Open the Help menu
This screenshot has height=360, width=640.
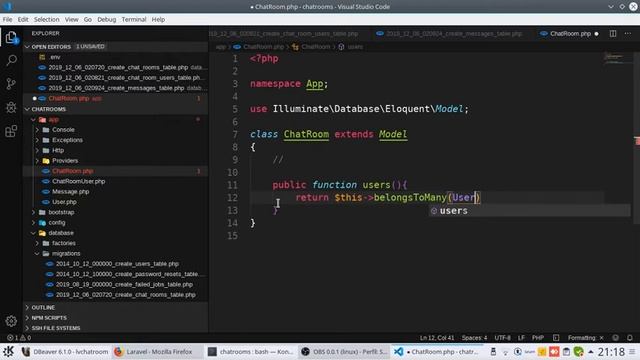pos(158,19)
